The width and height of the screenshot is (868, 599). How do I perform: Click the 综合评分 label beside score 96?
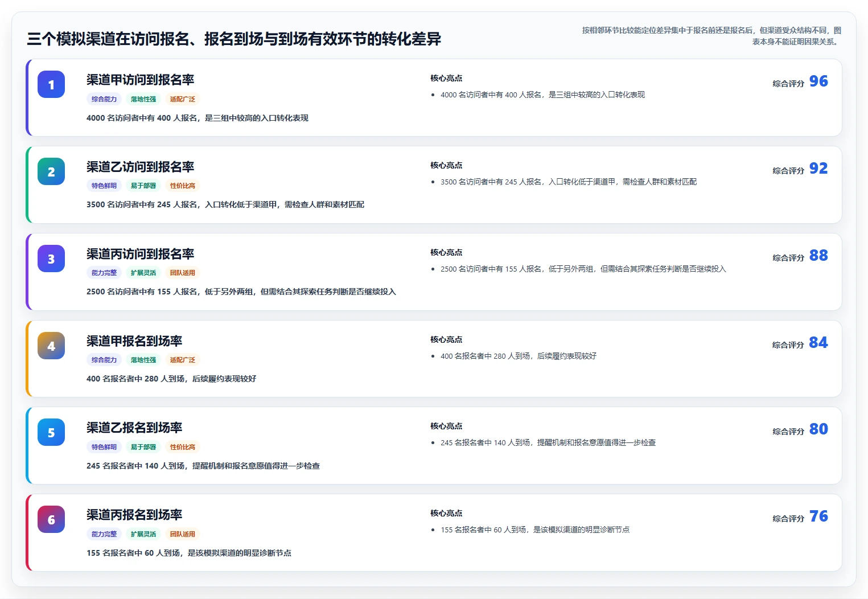coord(788,84)
